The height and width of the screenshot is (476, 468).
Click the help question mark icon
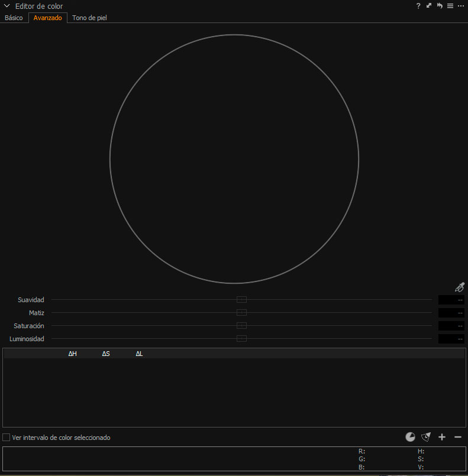[418, 6]
